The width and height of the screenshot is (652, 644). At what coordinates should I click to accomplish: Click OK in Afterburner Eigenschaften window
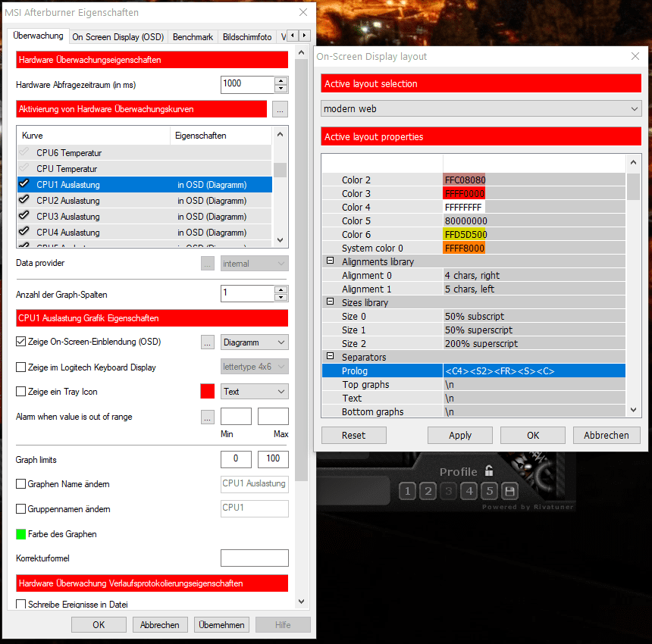coord(99,625)
